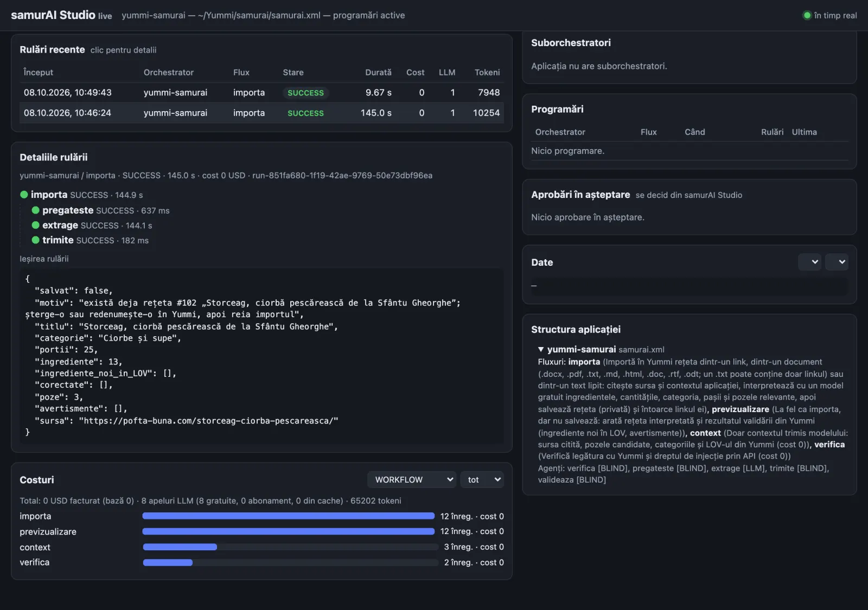868x610 pixels.
Task: Click green dot next to pregateste step
Action: pos(35,210)
